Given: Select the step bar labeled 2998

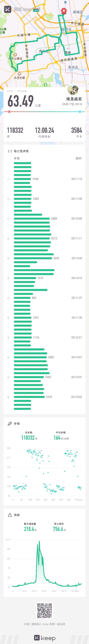Looking at the screenshot, I should click(x=32, y=218).
